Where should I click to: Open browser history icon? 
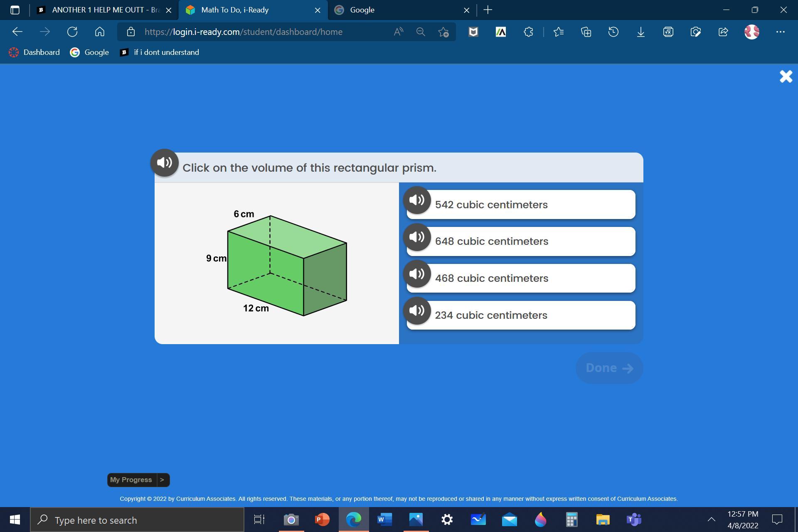point(613,32)
